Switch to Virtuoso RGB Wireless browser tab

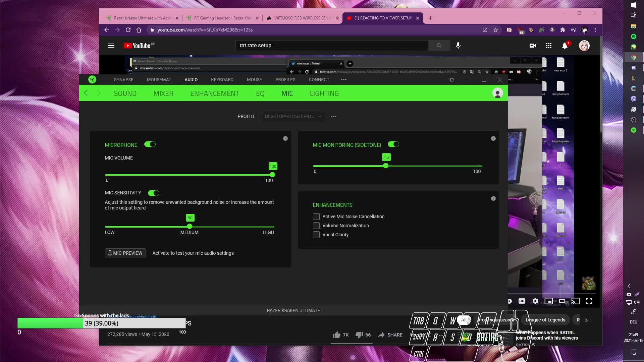coord(302,18)
